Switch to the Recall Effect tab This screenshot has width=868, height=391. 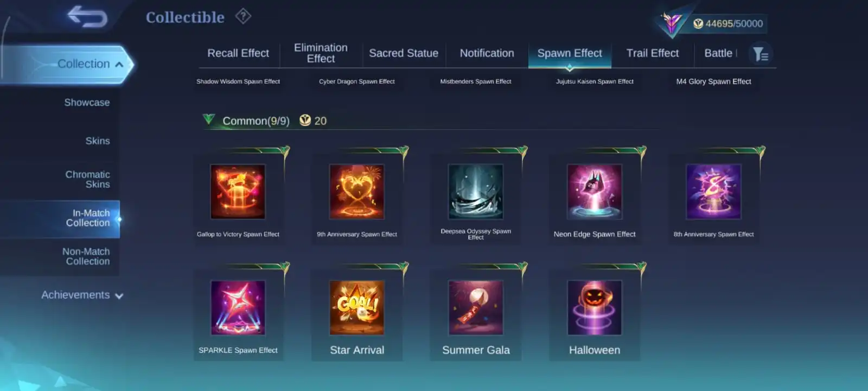pyautogui.click(x=238, y=53)
